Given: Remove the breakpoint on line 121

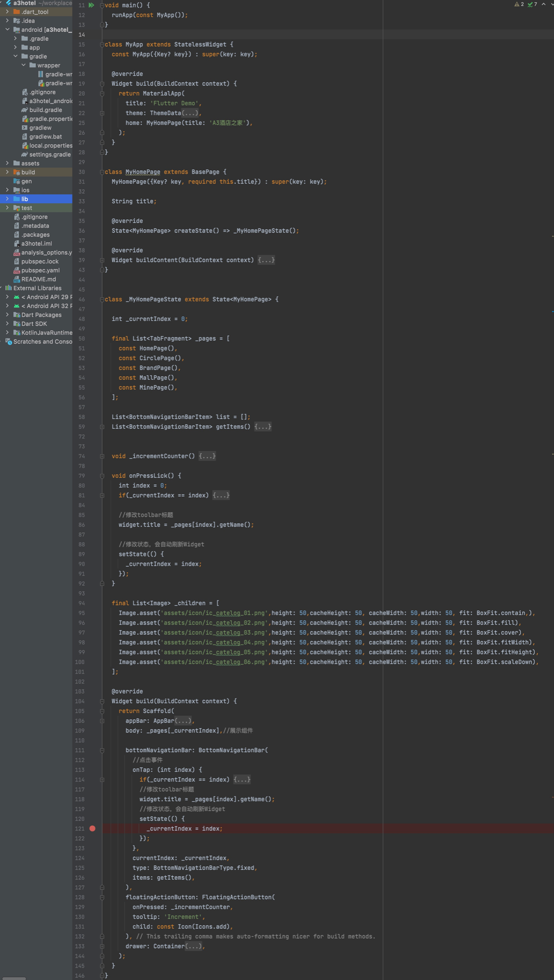Looking at the screenshot, I should 92,829.
